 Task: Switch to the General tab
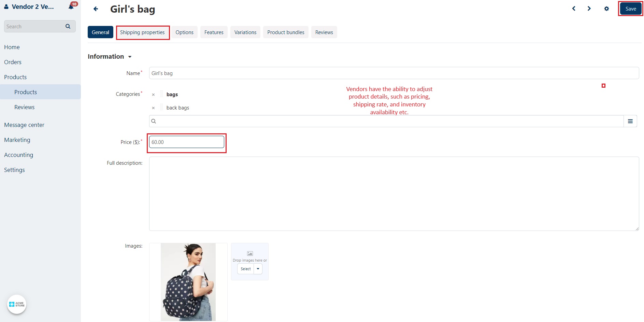100,32
